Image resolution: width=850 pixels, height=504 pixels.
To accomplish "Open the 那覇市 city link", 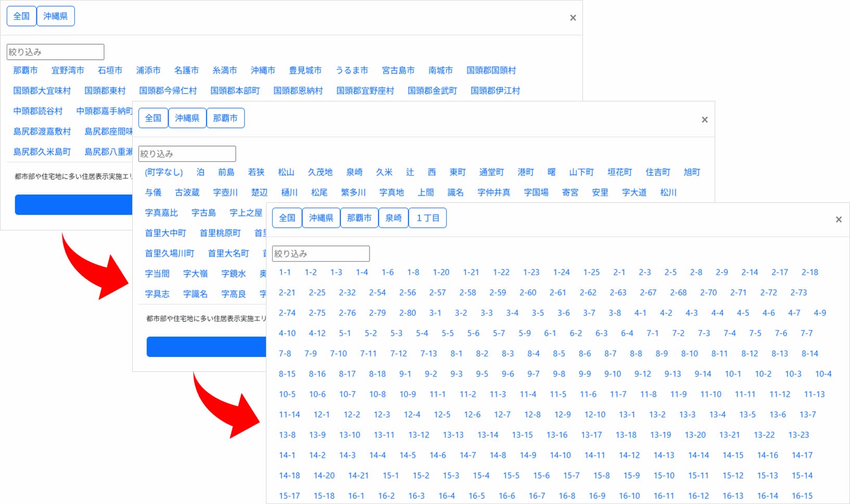I will point(26,70).
